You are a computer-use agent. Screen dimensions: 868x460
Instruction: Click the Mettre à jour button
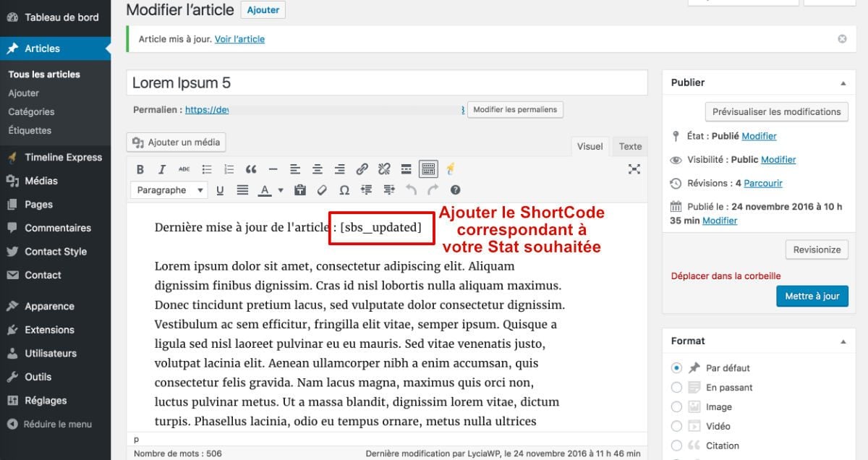[812, 296]
